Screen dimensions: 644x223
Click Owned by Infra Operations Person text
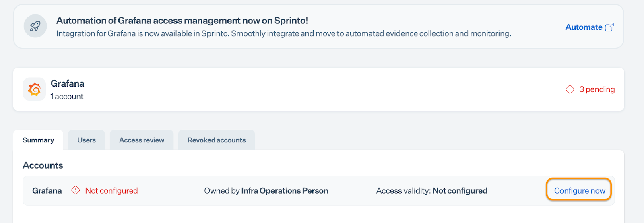266,190
